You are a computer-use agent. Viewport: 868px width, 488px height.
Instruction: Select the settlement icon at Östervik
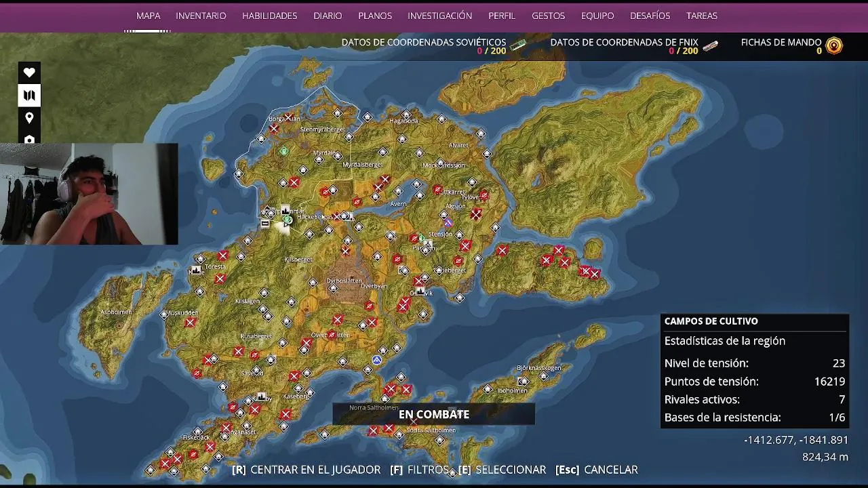pos(420,291)
